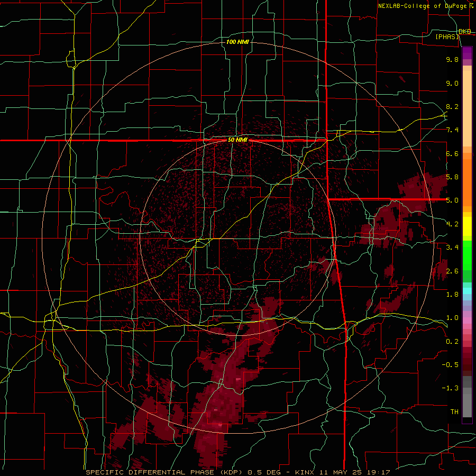This screenshot has width=476, height=476.
Task: Click the "11 MAY 25 19:17" timestamp
Action: pyautogui.click(x=354, y=472)
